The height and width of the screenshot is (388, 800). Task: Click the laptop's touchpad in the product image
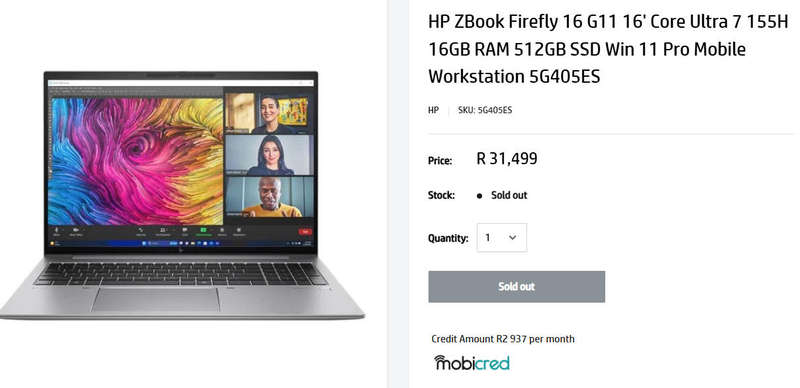[x=155, y=299]
